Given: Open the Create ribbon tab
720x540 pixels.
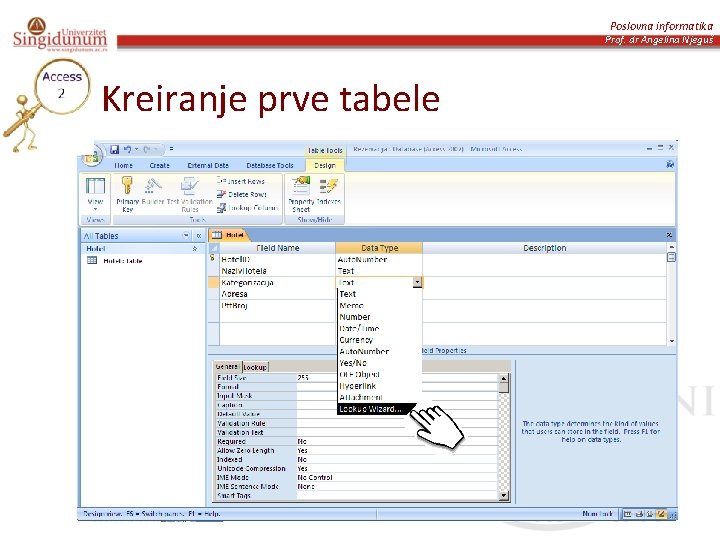Looking at the screenshot, I should click(x=159, y=165).
